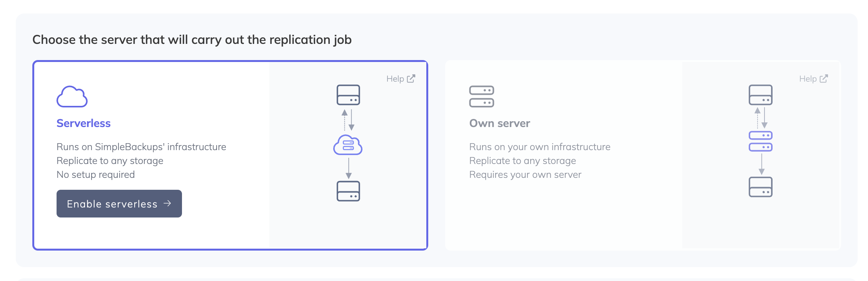Click the external-link icon in the Serverless card
Screen dimensions: 868x281
(x=411, y=79)
